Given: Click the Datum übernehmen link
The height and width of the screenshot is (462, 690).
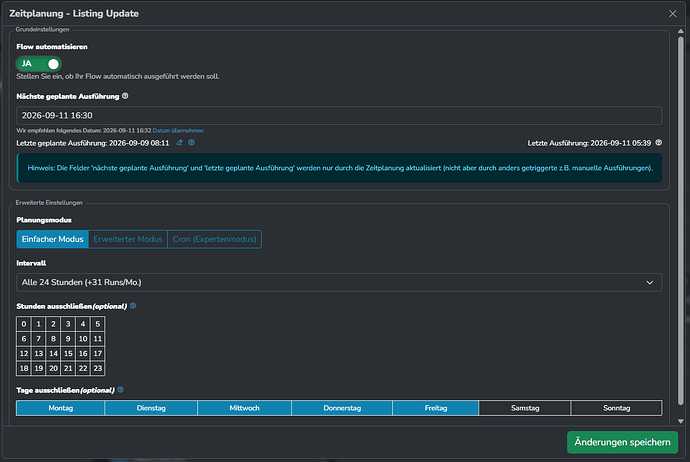Looking at the screenshot, I should pos(178,131).
